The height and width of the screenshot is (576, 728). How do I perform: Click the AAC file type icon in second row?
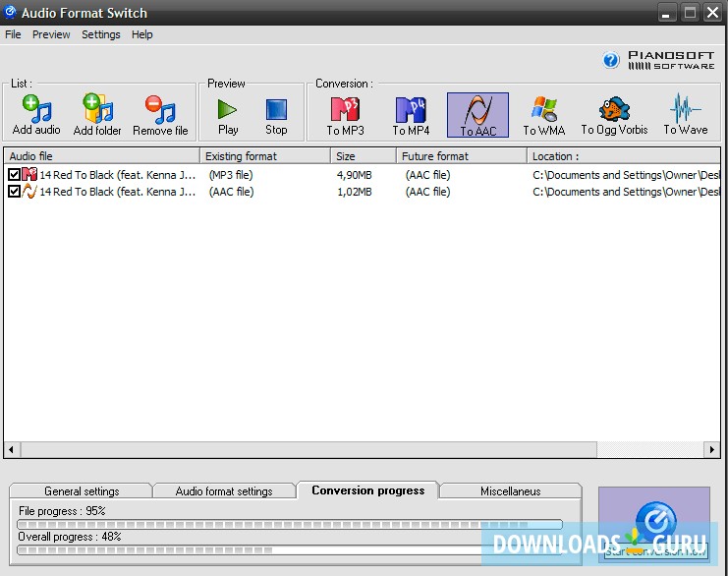click(29, 192)
